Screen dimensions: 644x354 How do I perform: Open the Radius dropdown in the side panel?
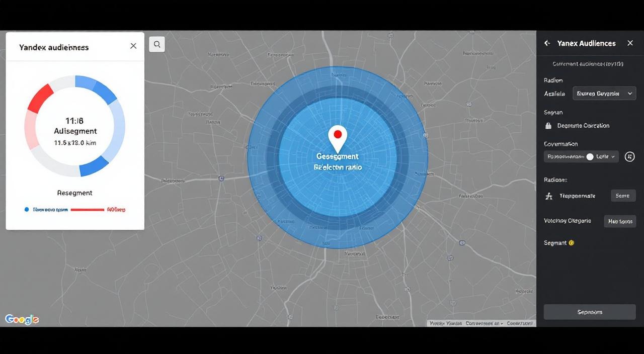click(604, 94)
